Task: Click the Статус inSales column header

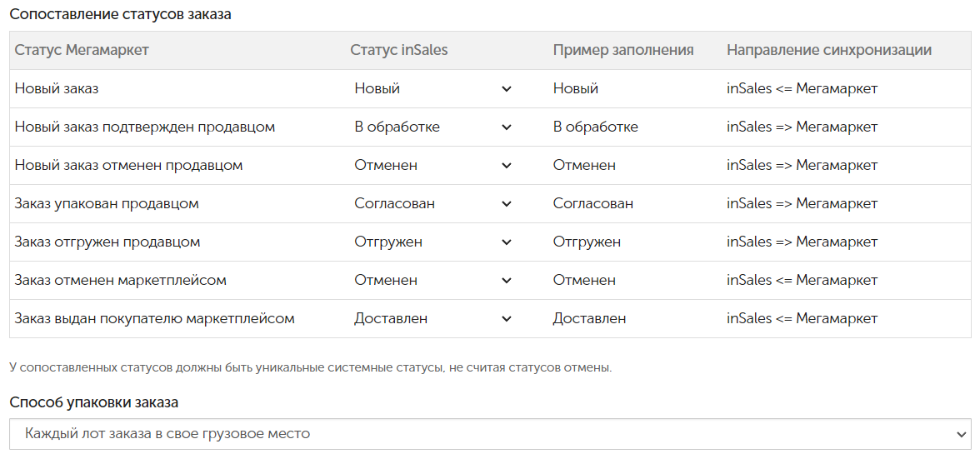Action: tap(398, 50)
